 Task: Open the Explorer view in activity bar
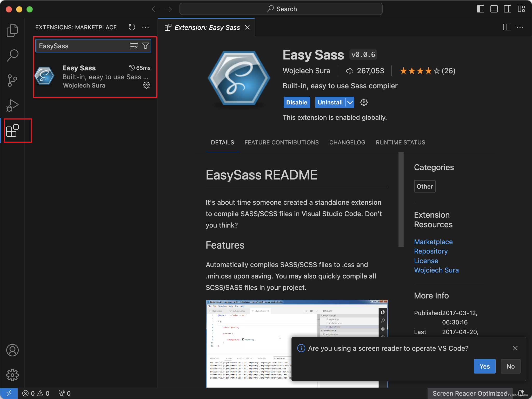(x=12, y=31)
